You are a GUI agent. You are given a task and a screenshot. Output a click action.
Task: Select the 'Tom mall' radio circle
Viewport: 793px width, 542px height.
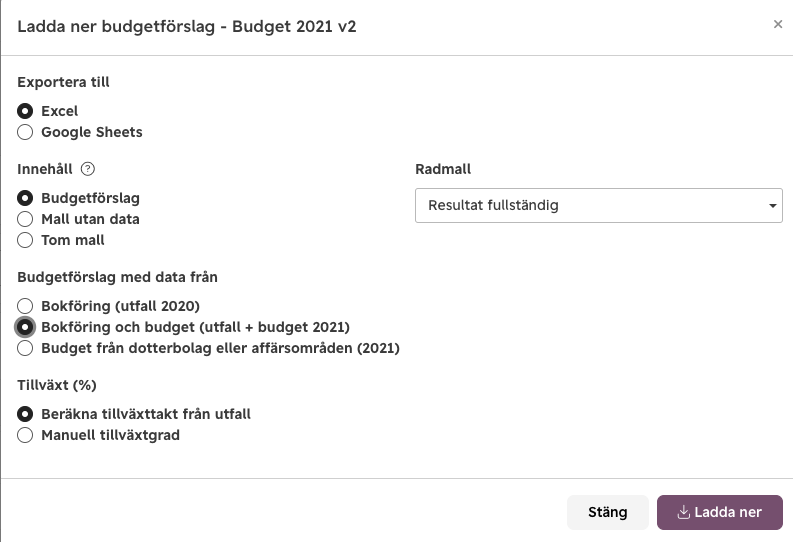25,240
